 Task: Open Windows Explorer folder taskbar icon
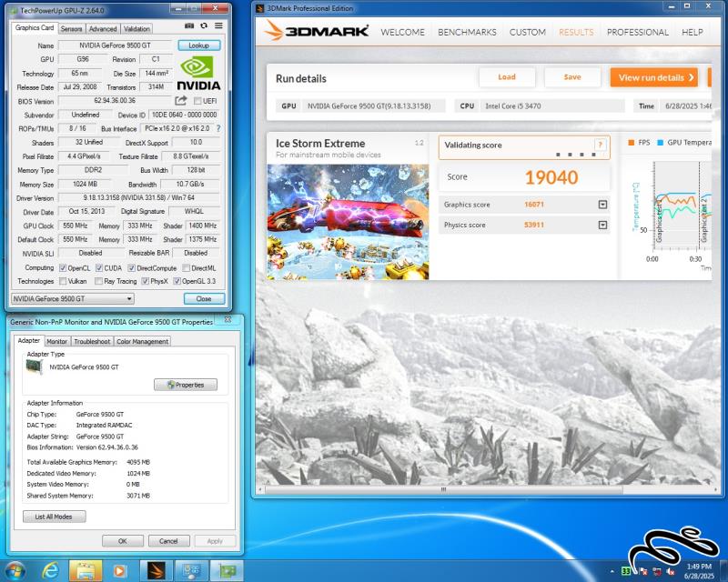[x=85, y=571]
